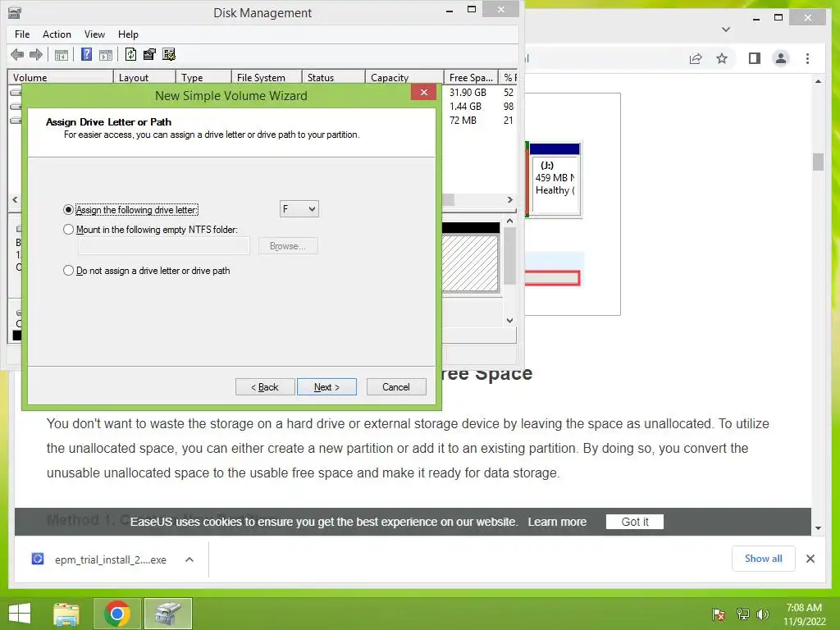Open Chrome three-dot menu

pos(807,58)
